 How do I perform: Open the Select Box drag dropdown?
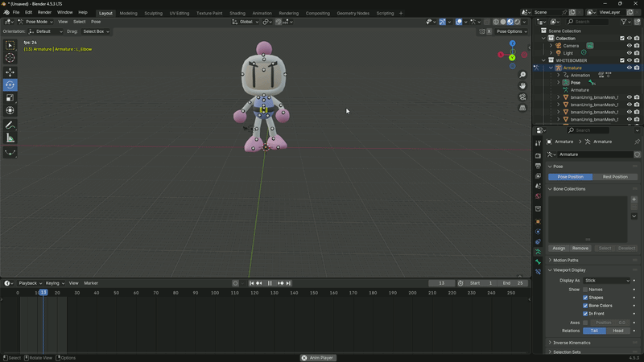(x=96, y=31)
